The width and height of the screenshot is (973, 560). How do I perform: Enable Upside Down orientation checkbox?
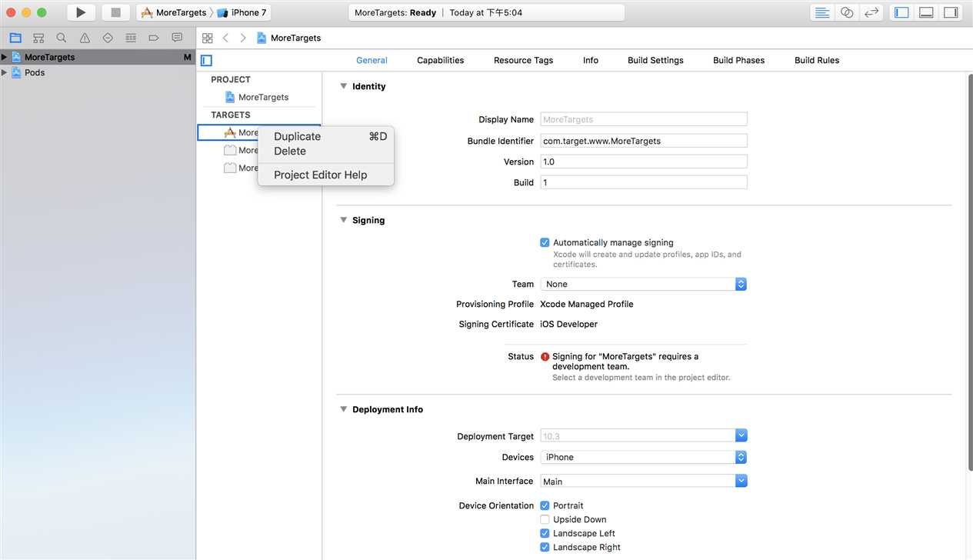tap(545, 519)
